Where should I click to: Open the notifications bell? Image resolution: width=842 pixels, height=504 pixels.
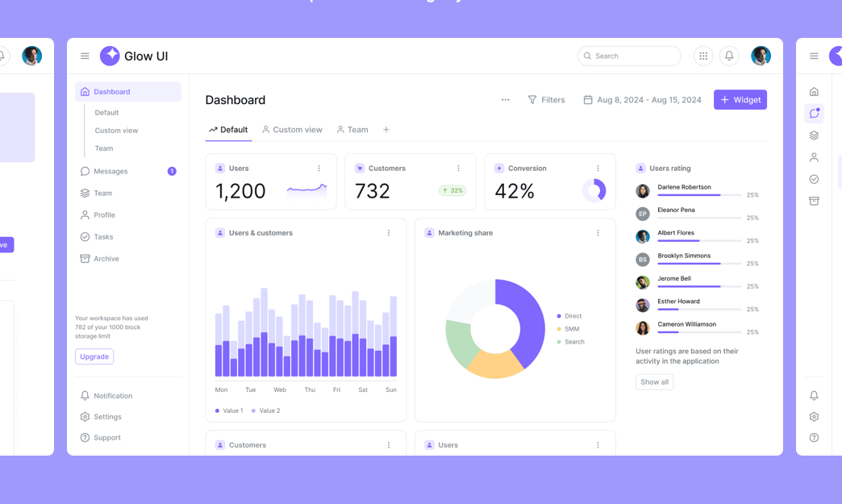click(729, 56)
